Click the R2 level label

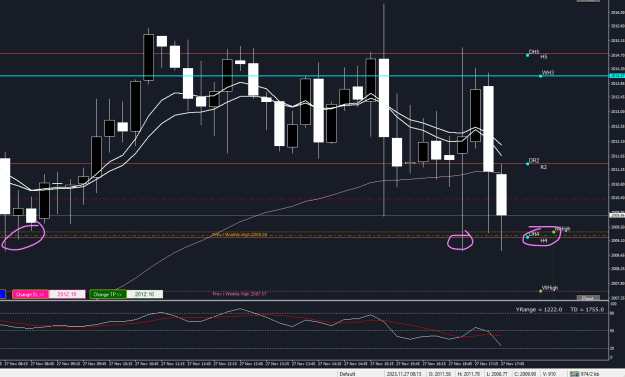[x=544, y=167]
